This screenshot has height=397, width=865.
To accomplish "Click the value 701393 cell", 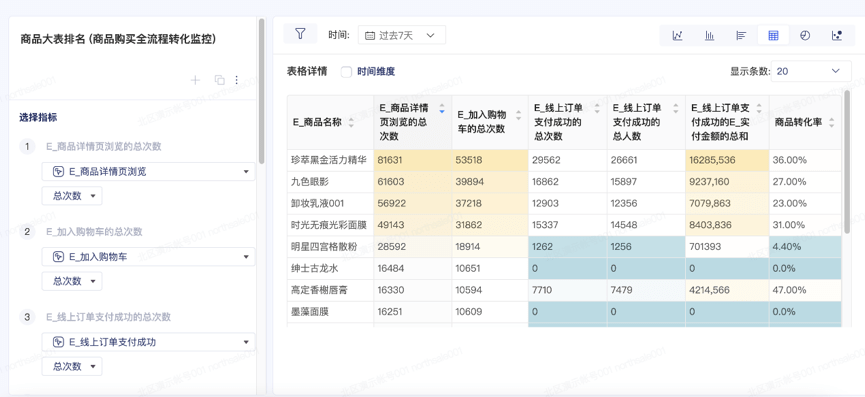I will (x=727, y=246).
